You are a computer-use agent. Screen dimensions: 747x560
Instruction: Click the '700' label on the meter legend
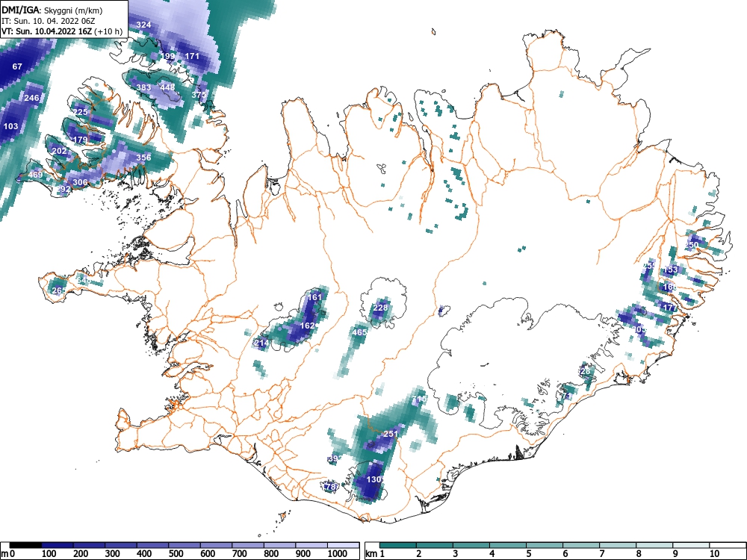[239, 554]
